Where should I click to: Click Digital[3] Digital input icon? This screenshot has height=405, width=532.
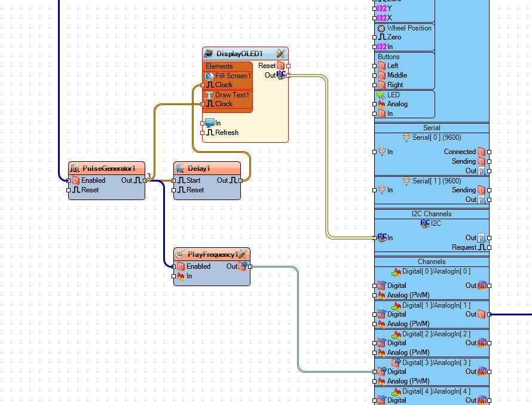tap(382, 372)
